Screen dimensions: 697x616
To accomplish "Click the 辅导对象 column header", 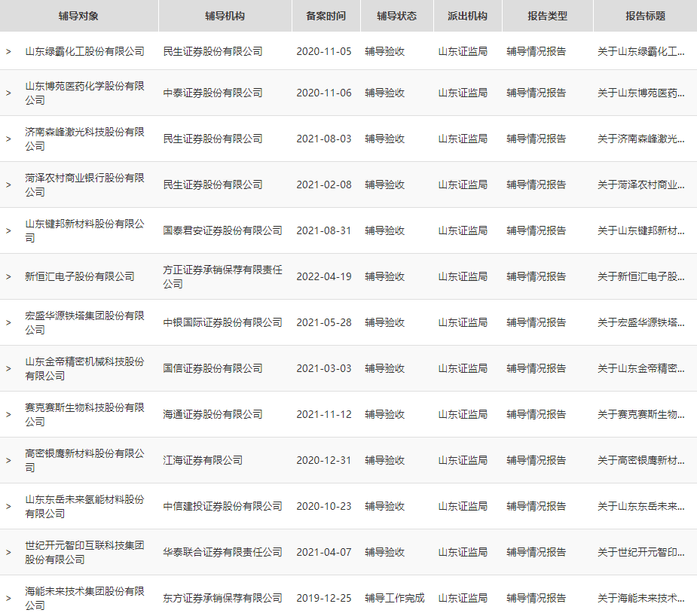I will pos(78,16).
